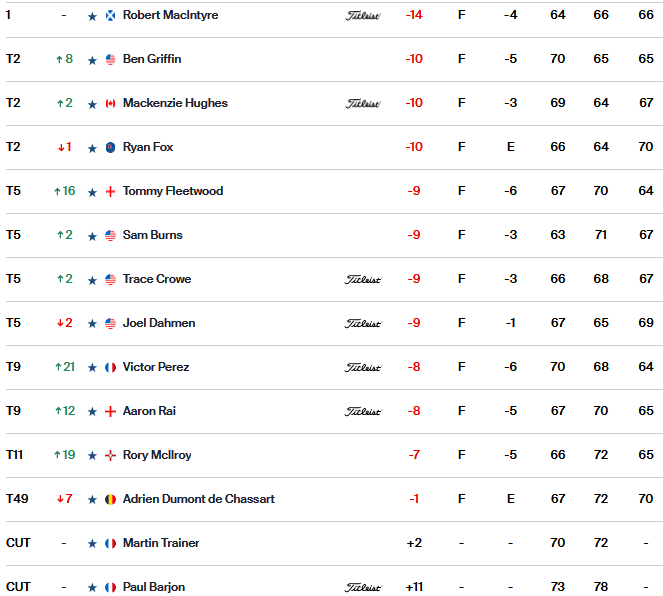Click Belgium flag beside Adrien Dumont de Chassart

point(110,500)
